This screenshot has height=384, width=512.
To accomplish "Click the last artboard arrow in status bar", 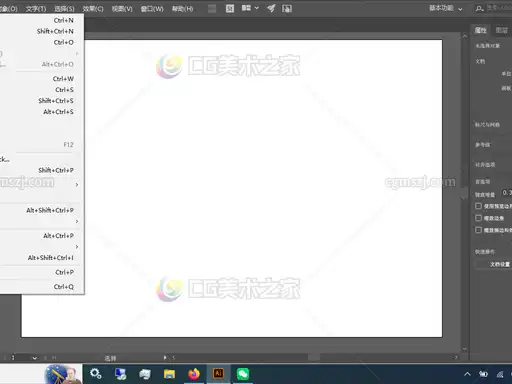I will point(54,358).
